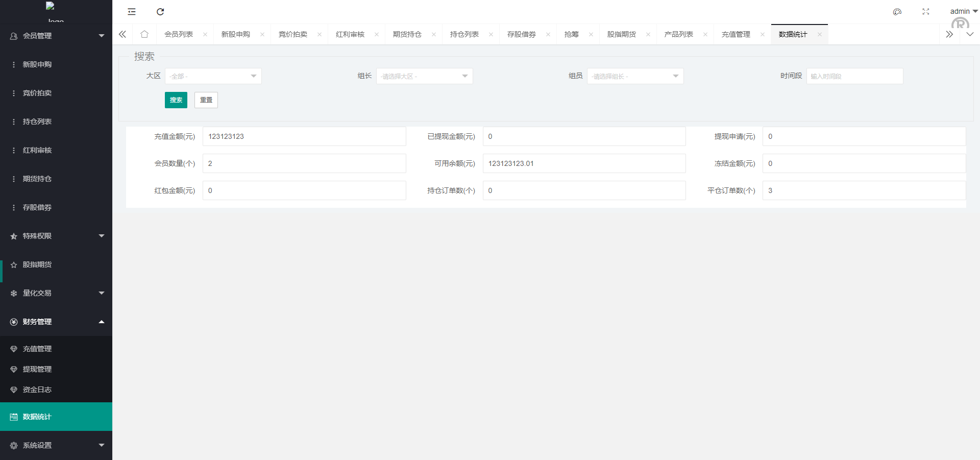Screen dimensions: 980x460
Task: Click the sidebar collapse menu icon
Action: point(132,12)
